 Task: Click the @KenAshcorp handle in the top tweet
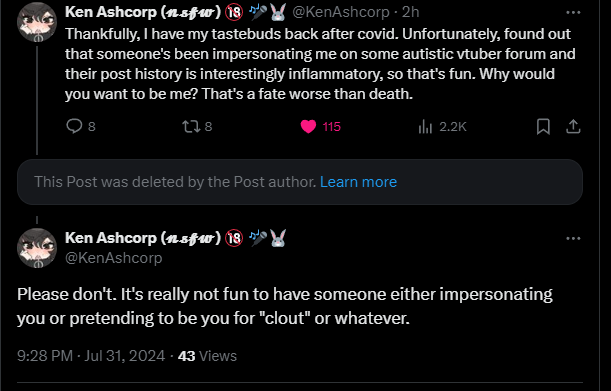pos(341,12)
